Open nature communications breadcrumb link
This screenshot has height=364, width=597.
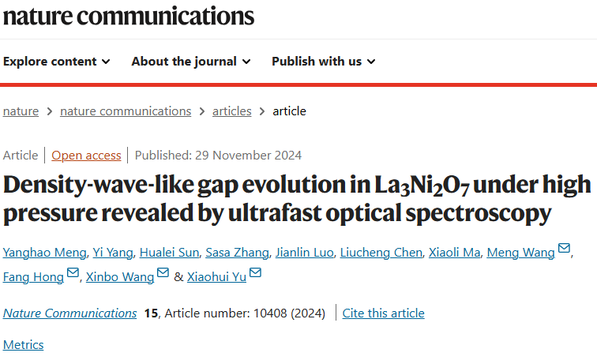click(x=126, y=111)
